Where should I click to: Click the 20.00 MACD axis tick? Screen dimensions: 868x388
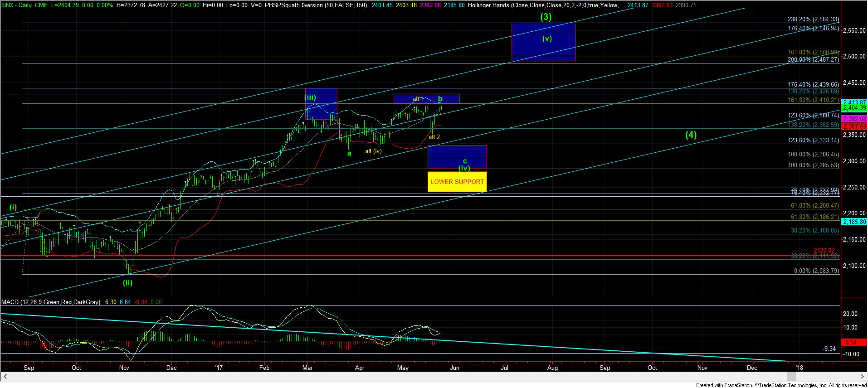851,314
